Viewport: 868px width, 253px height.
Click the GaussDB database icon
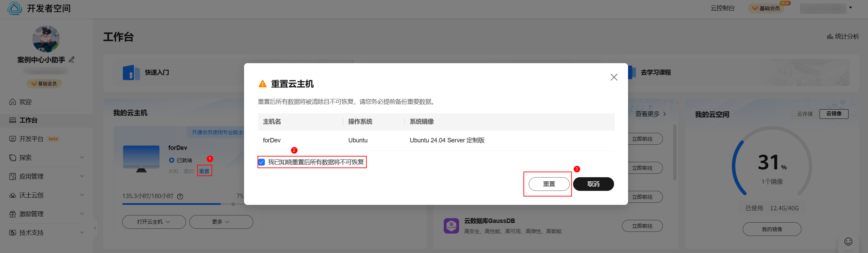[451, 226]
